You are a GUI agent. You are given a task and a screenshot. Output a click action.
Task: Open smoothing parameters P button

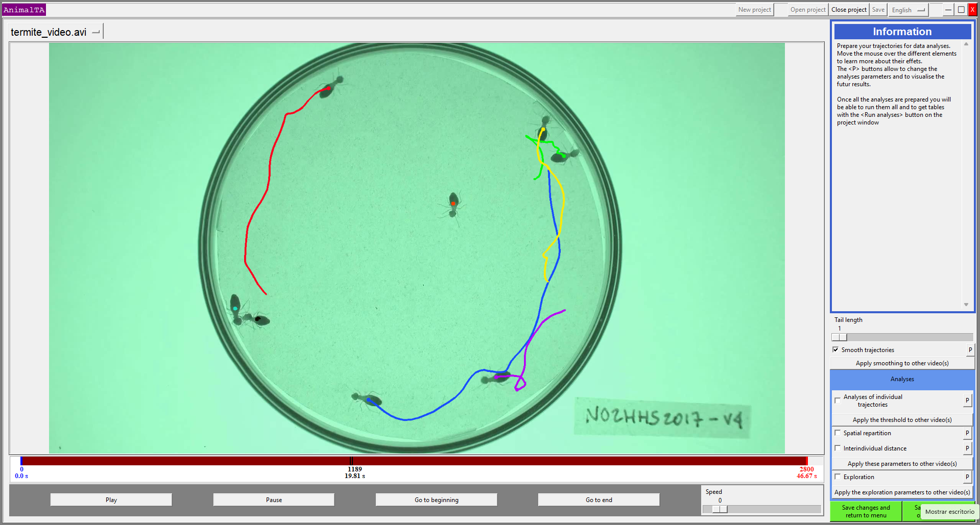[x=970, y=349]
